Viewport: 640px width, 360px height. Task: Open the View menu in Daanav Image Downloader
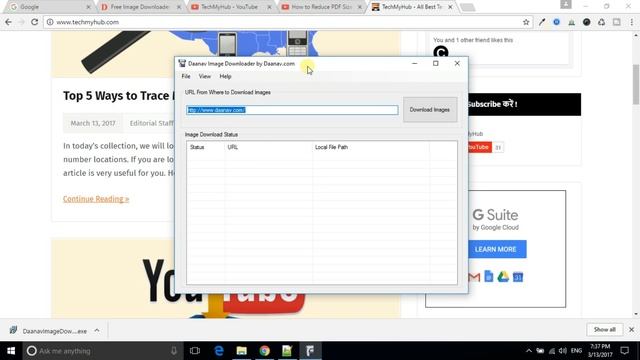coord(204,76)
